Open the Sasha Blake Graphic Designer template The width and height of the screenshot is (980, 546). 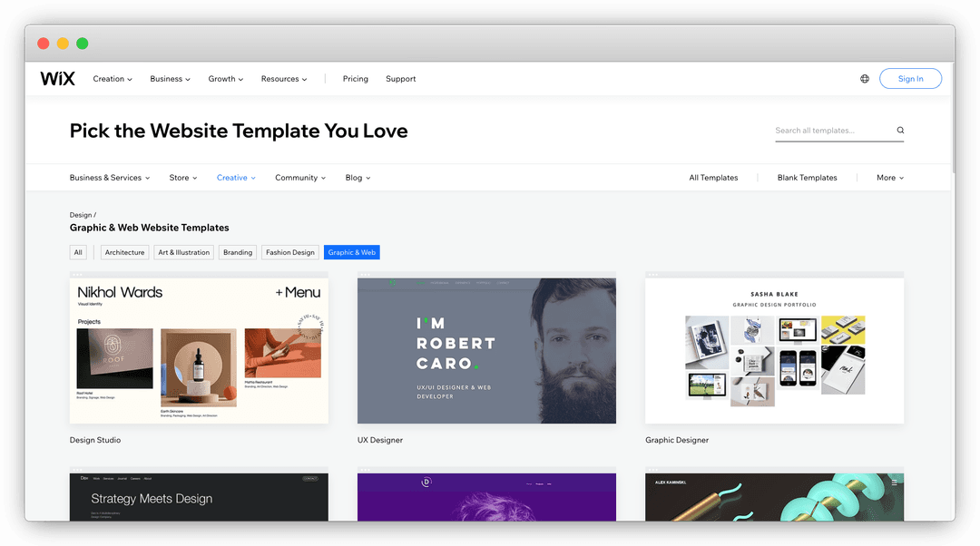(x=774, y=350)
